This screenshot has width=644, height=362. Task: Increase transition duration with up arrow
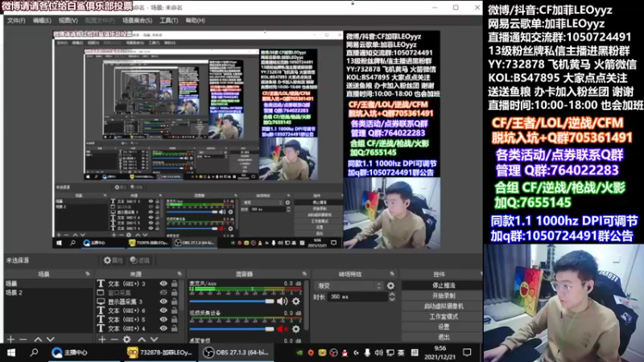[392, 294]
